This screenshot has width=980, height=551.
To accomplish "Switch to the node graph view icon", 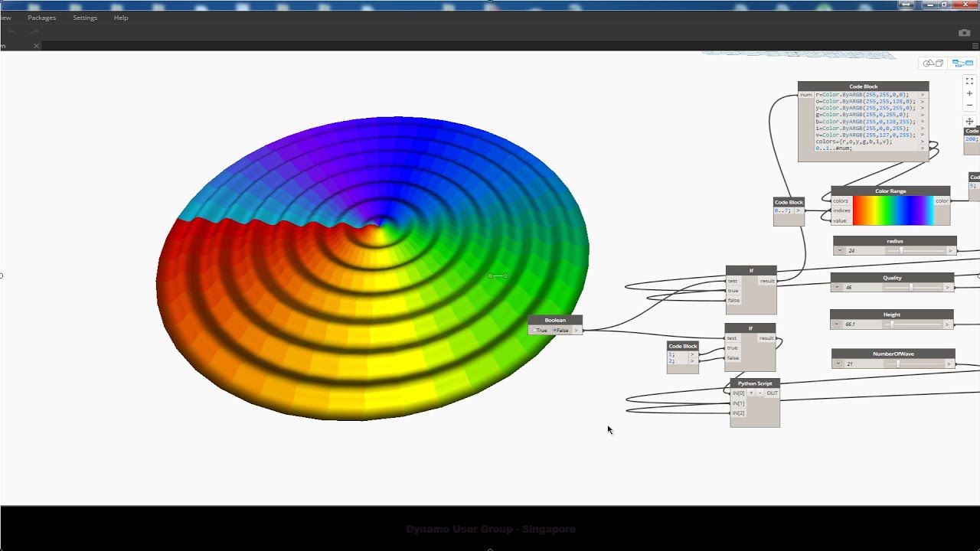I will coord(963,64).
